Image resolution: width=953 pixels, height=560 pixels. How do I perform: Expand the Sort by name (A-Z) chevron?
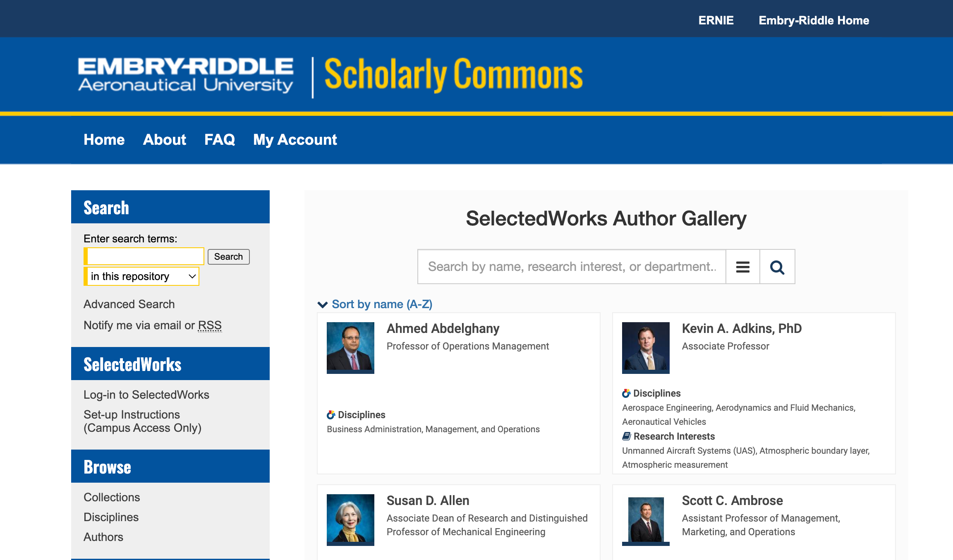323,304
